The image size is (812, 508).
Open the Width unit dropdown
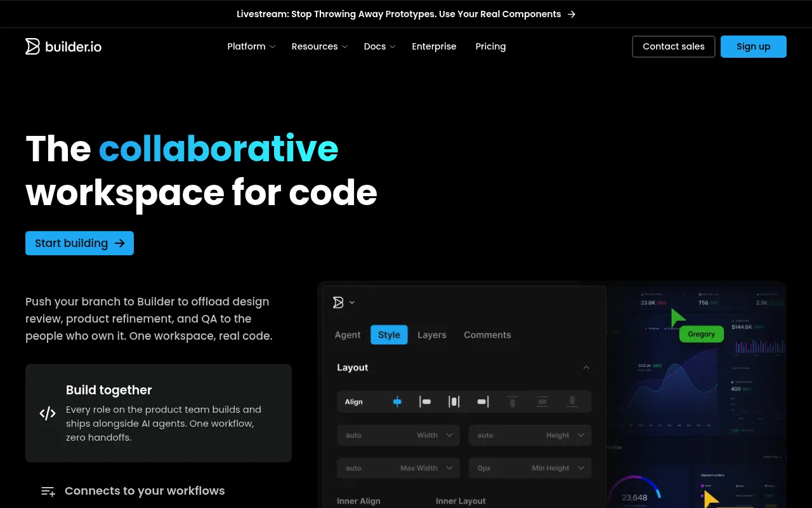[x=435, y=435]
